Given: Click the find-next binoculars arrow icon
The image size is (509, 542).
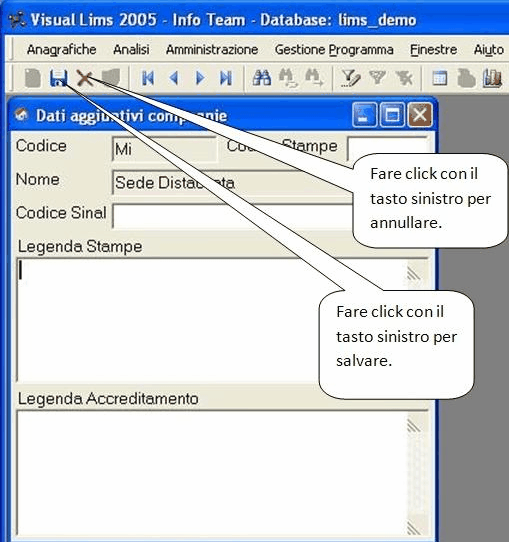Looking at the screenshot, I should coord(314,78).
